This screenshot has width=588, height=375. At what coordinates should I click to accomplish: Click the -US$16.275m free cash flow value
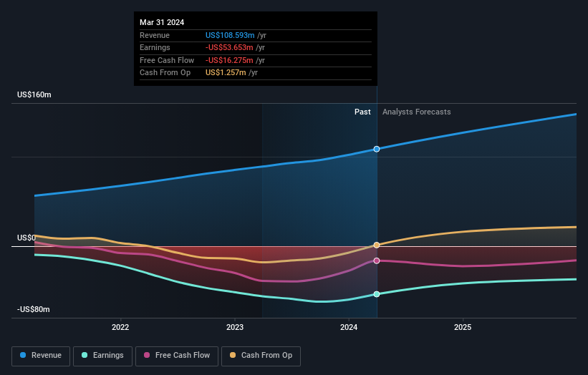[x=229, y=60]
